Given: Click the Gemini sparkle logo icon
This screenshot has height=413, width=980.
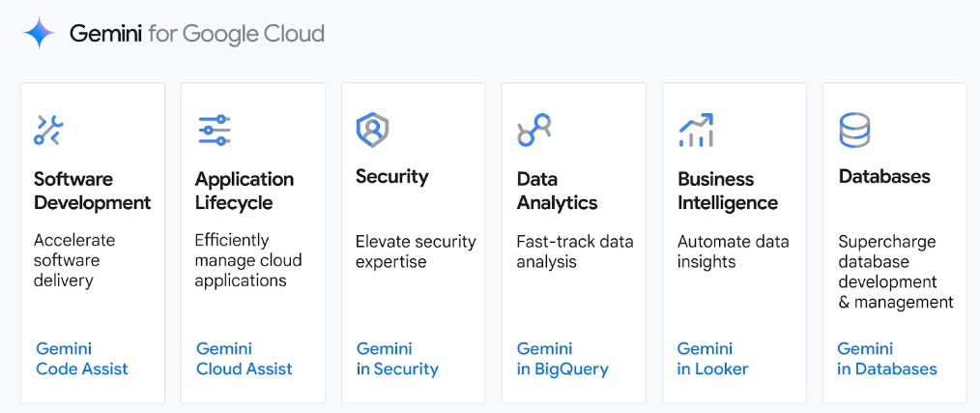Looking at the screenshot, I should pyautogui.click(x=40, y=34).
